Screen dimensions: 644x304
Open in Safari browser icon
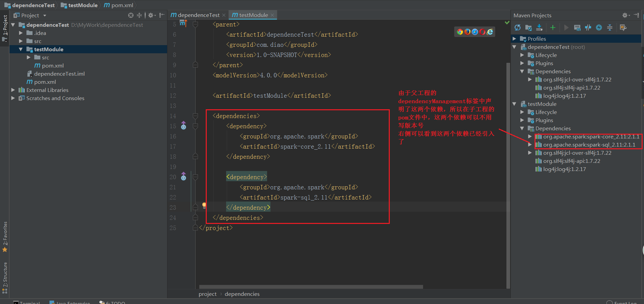point(475,32)
